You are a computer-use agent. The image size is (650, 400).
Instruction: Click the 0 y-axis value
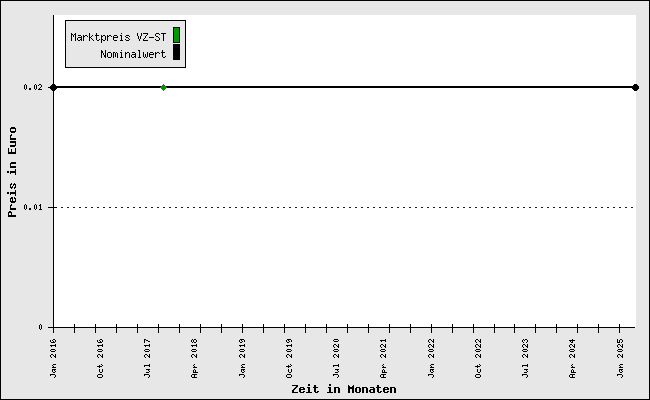coord(40,327)
